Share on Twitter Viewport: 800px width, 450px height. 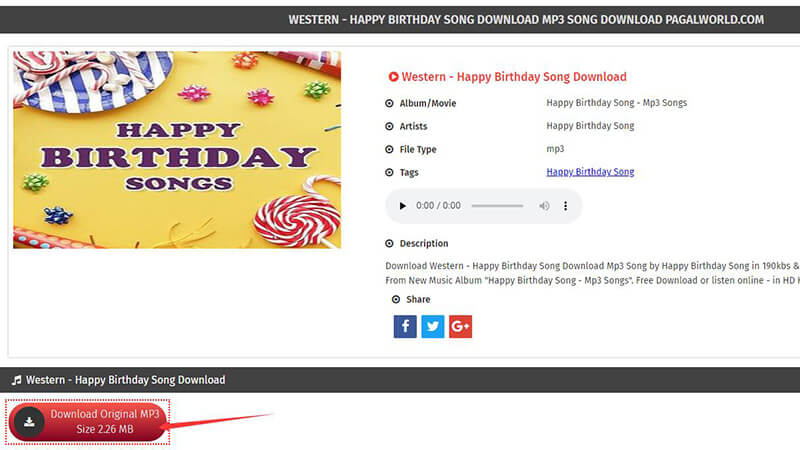point(433,327)
